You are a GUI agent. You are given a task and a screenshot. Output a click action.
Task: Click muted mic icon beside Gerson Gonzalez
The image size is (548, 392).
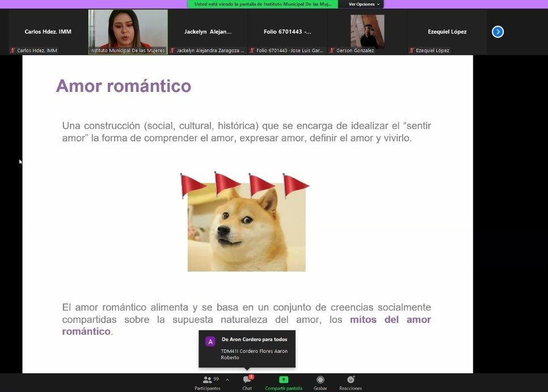[x=332, y=50]
